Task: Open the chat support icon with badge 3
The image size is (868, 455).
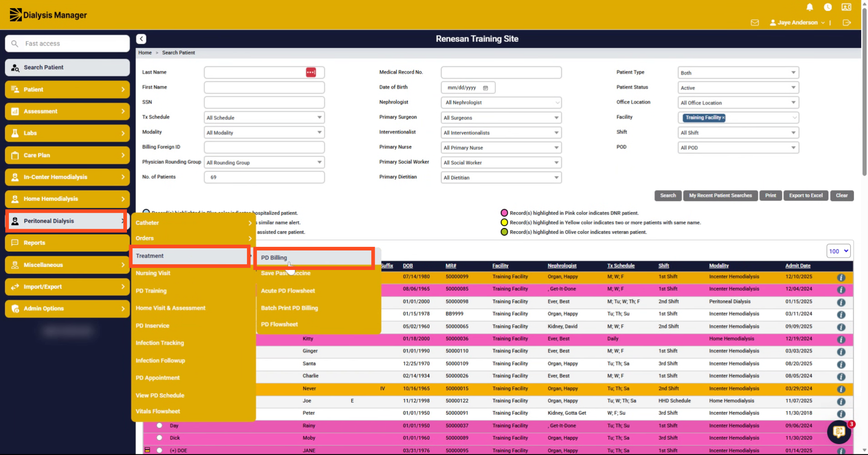Action: tap(839, 432)
